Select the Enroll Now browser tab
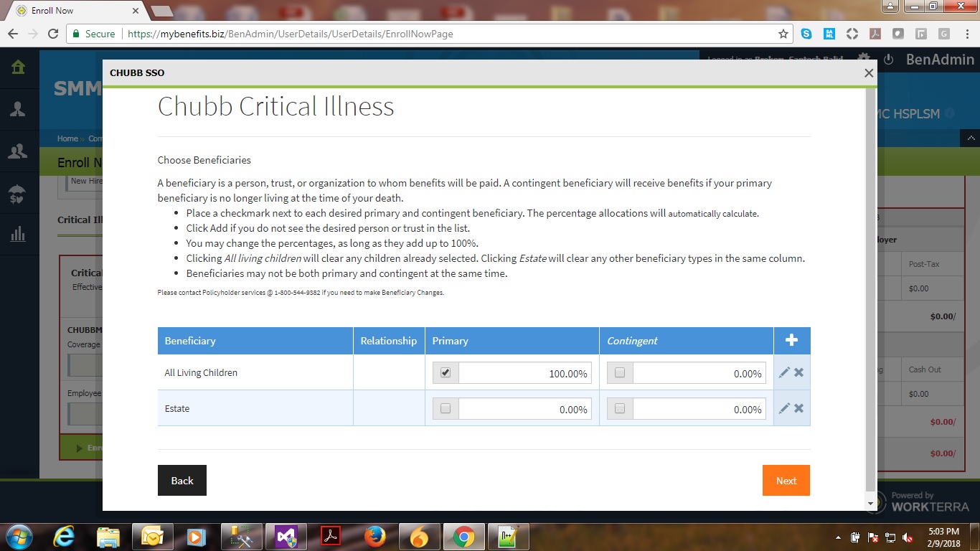Screen dimensions: 980x551 (x=75, y=11)
